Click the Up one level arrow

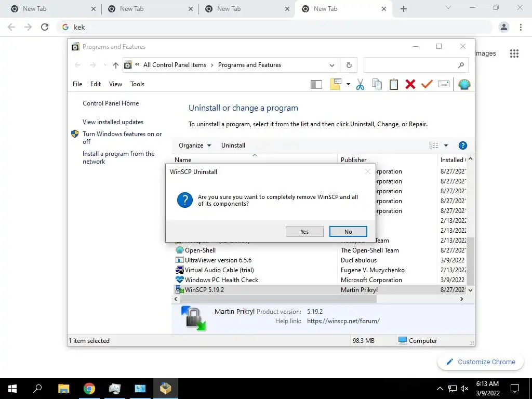[116, 65]
